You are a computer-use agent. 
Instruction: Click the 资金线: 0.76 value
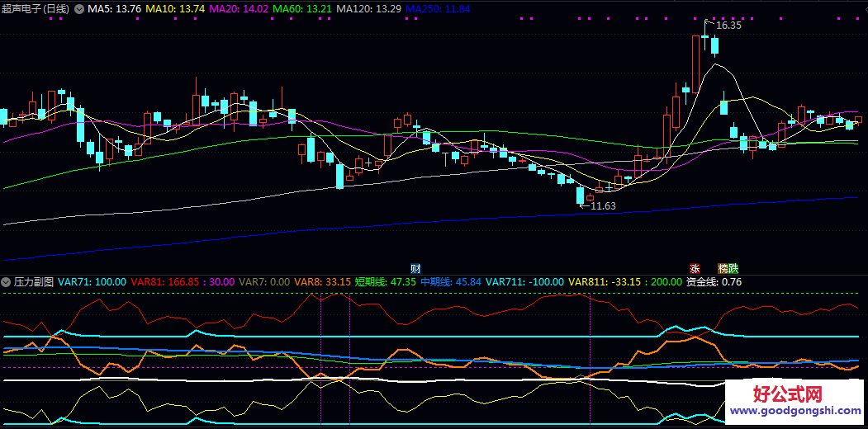(x=714, y=282)
